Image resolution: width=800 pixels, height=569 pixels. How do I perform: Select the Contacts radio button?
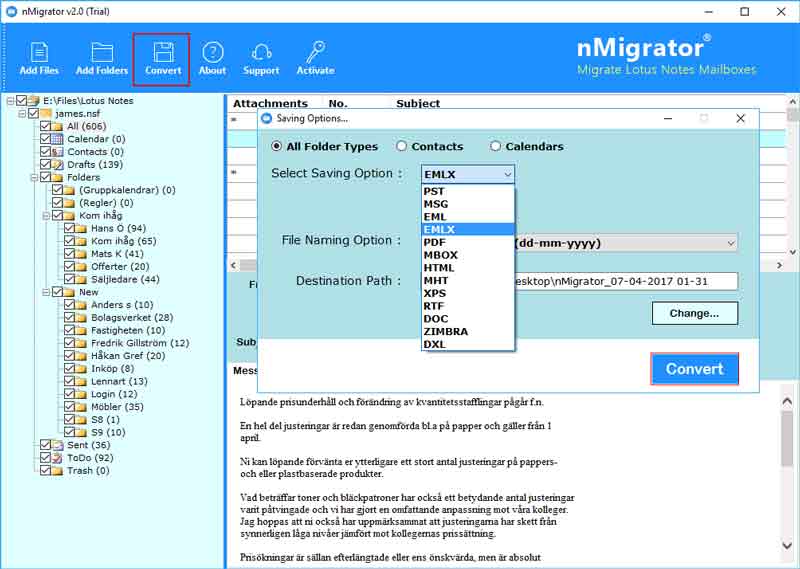point(402,146)
